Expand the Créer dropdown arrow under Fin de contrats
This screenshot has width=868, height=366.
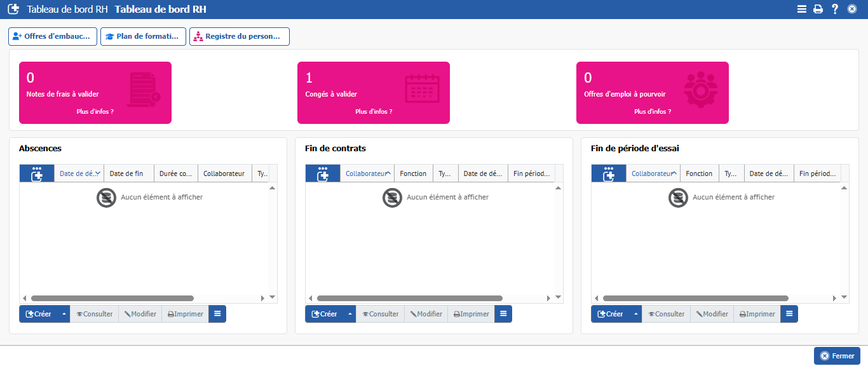click(349, 314)
